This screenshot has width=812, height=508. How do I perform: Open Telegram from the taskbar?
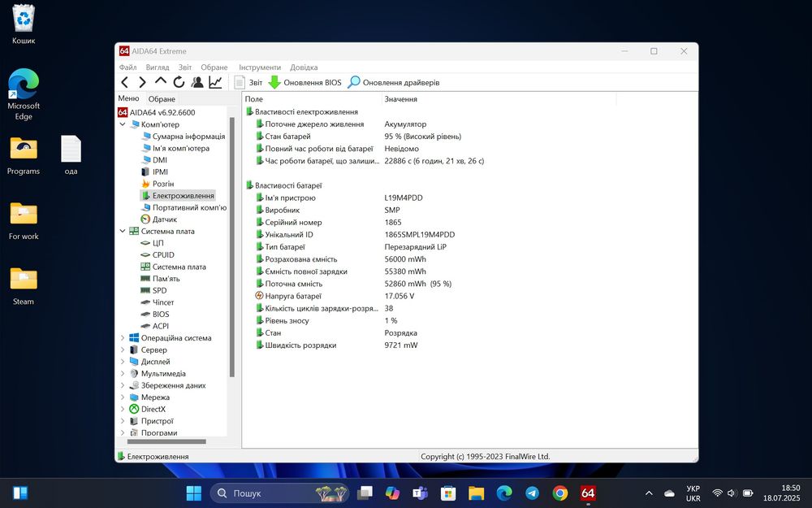coord(532,493)
